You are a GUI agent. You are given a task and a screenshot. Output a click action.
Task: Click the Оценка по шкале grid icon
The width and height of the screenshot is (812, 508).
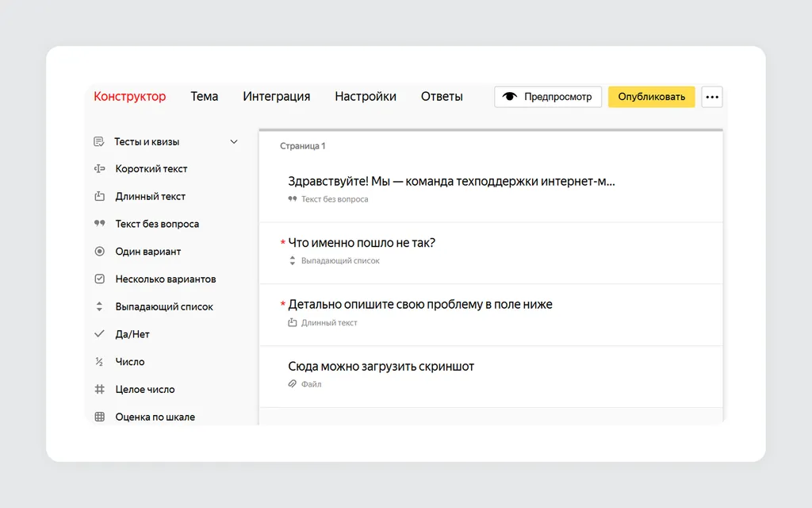click(x=99, y=417)
